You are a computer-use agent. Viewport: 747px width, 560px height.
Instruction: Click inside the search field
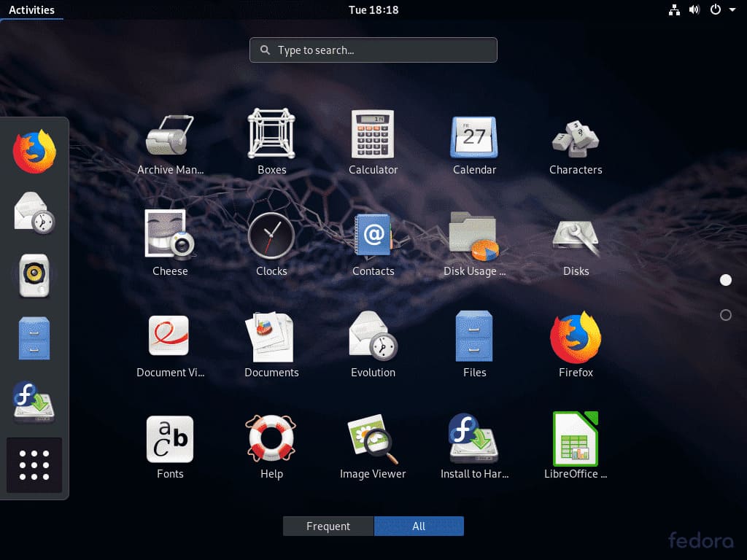click(373, 50)
